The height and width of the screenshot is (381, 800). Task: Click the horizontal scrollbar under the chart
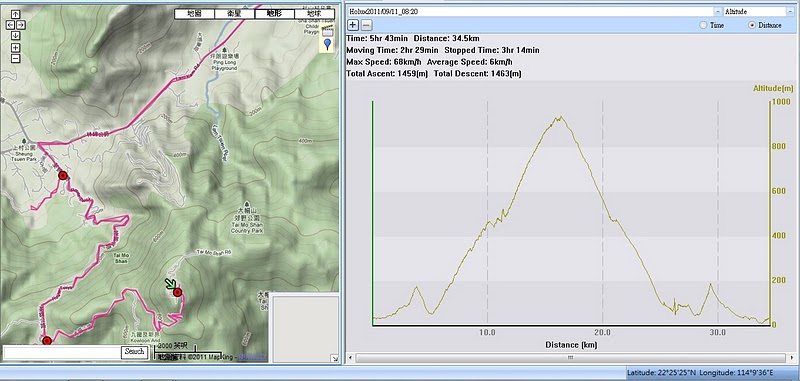[x=570, y=358]
